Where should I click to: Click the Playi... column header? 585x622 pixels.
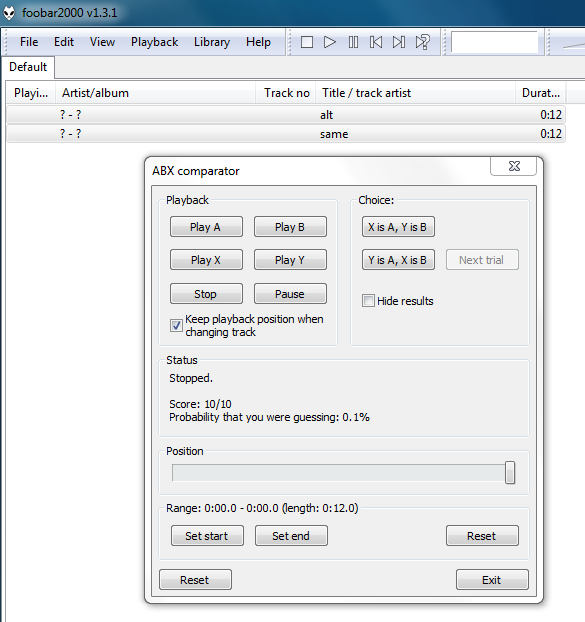(31, 93)
